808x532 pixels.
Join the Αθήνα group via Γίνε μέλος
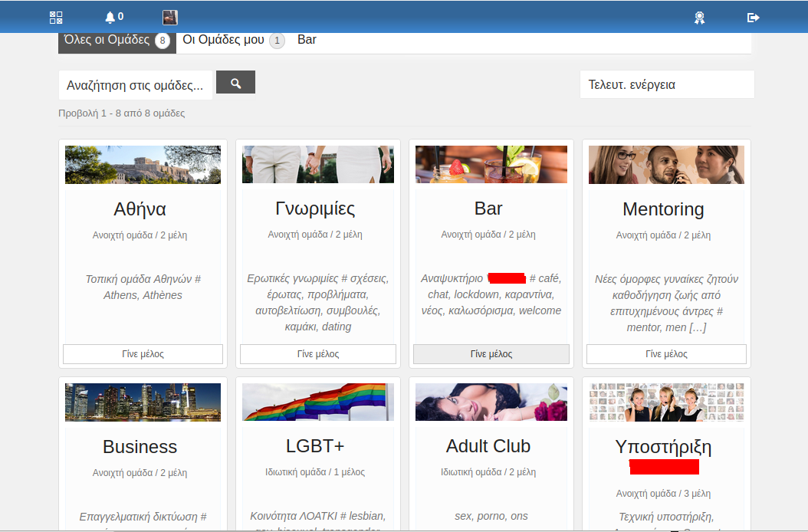tap(143, 354)
